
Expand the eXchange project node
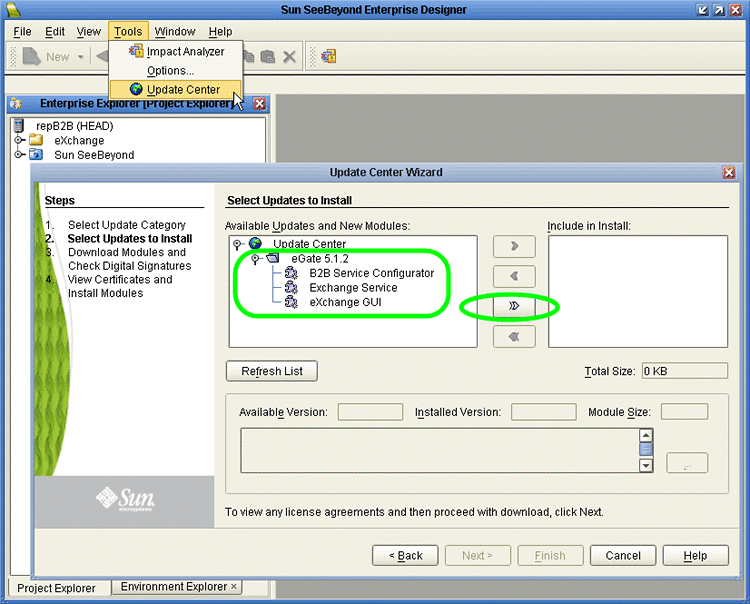[x=19, y=140]
